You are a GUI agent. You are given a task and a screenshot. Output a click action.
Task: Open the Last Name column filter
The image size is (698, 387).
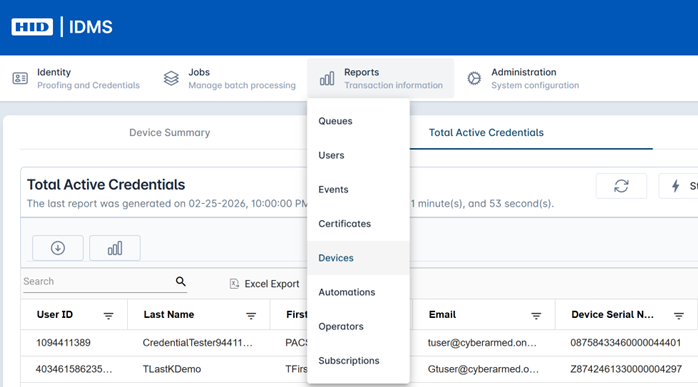click(x=251, y=316)
